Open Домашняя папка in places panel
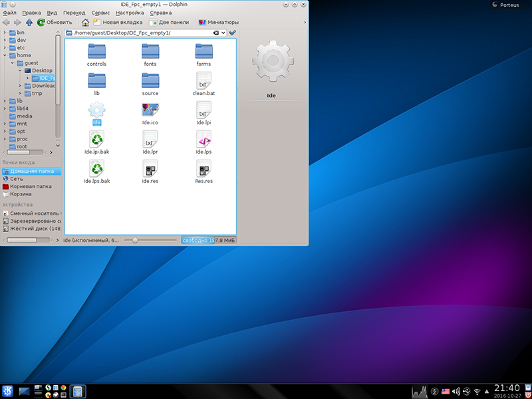Viewport: 532px width, 399px height. (31, 172)
